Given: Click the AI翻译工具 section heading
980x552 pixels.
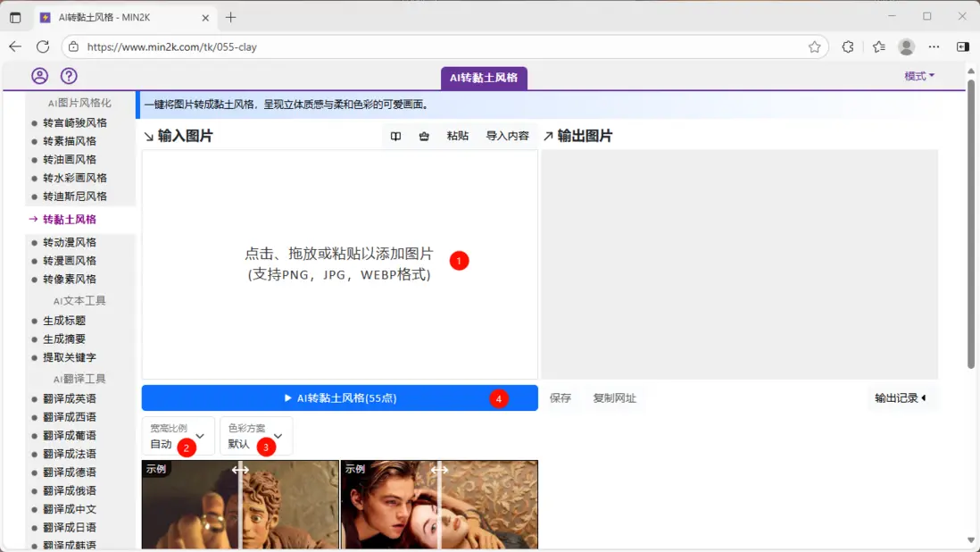Looking at the screenshot, I should pyautogui.click(x=79, y=380).
